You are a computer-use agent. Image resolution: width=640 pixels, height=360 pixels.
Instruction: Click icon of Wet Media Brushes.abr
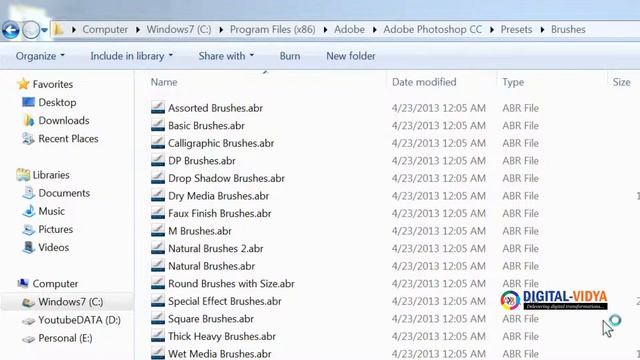(x=158, y=353)
